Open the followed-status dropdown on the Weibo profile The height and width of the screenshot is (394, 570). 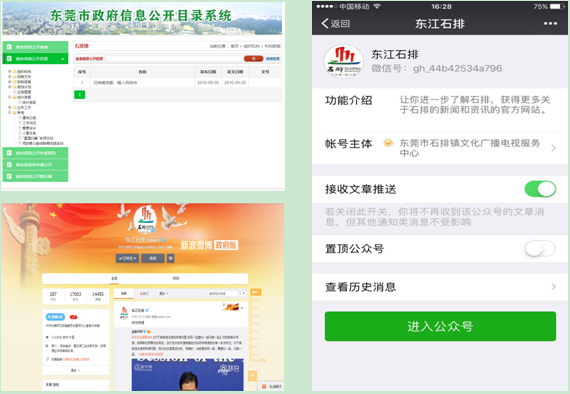127,258
